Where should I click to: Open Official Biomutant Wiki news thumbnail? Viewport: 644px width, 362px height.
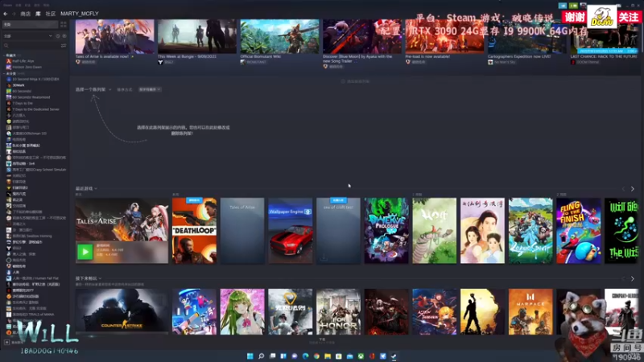(279, 36)
